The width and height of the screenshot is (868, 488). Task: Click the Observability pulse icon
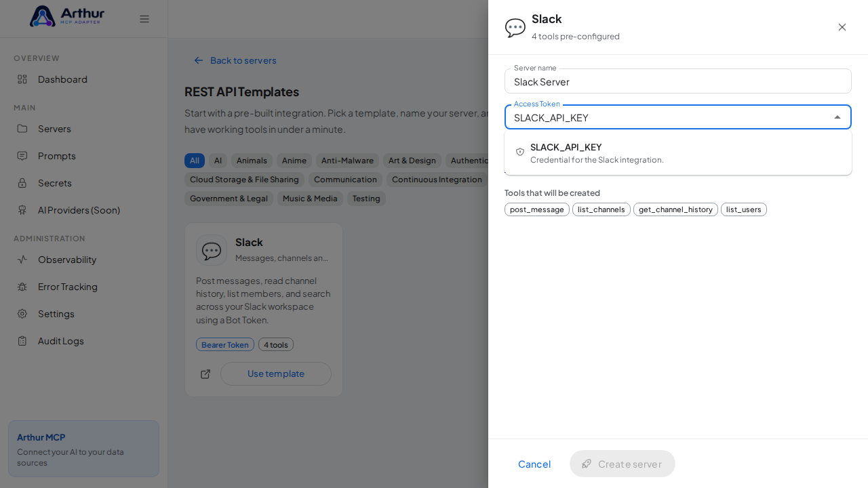point(22,260)
